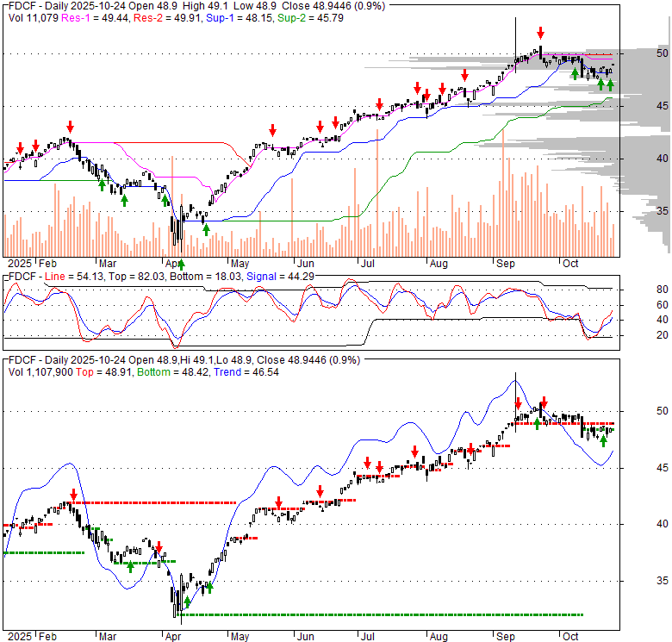Viewport: 672px width, 642px height.
Task: Select the 60 level on oscillator axis
Action: point(663,305)
